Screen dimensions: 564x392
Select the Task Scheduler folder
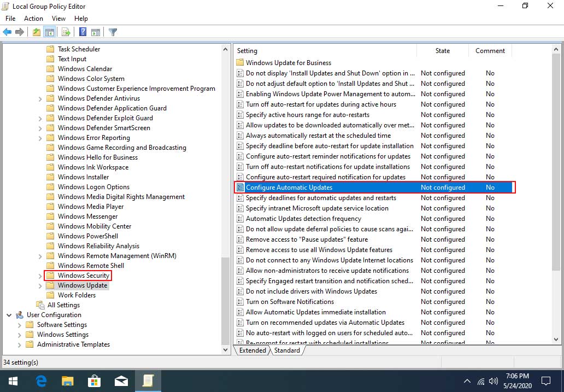[79, 49]
